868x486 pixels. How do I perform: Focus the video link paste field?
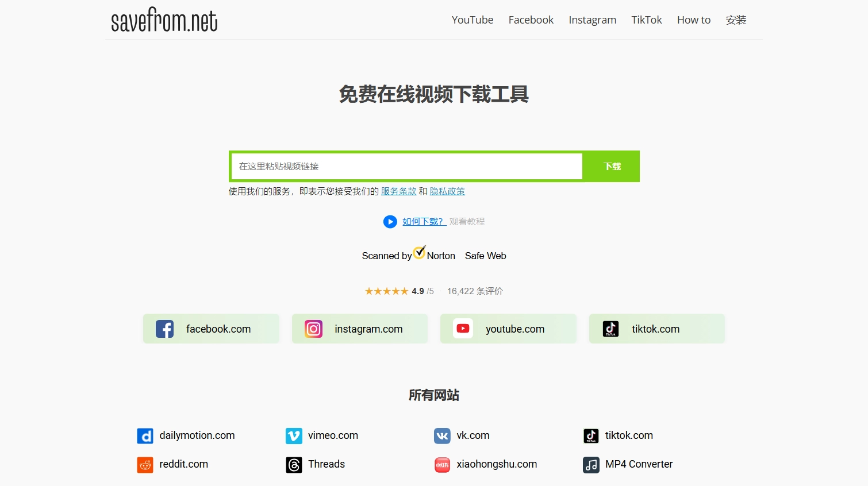point(407,166)
